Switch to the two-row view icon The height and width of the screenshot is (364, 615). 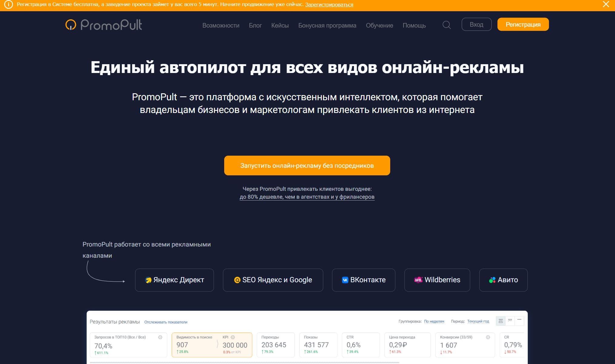[510, 320]
